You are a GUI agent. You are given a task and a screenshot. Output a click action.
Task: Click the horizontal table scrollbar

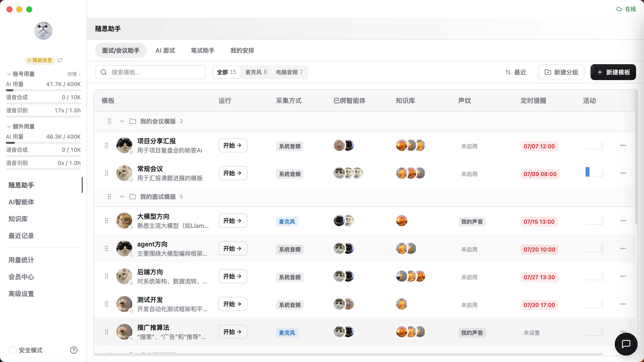click(348, 354)
